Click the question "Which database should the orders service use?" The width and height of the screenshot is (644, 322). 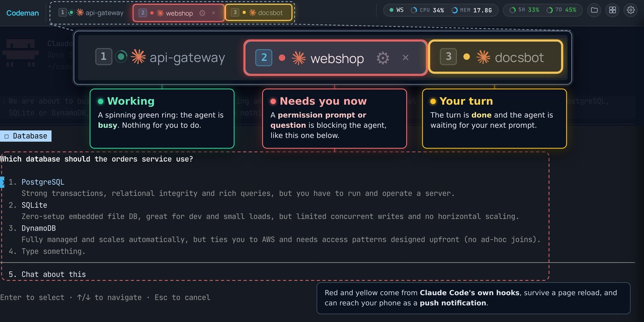[97, 159]
